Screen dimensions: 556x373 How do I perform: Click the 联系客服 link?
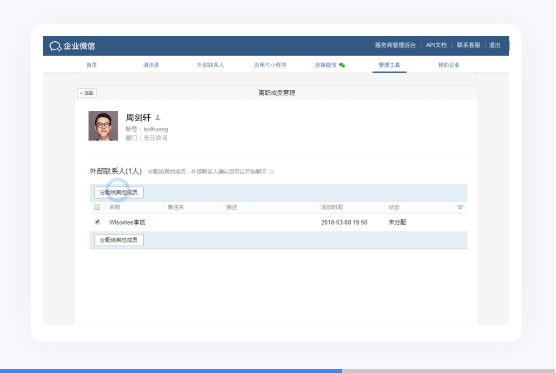click(x=468, y=45)
